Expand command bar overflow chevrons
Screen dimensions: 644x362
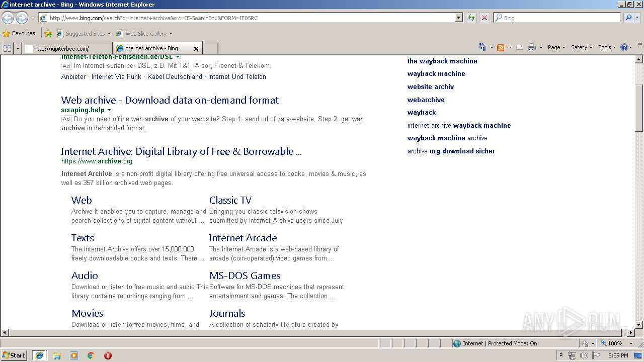(x=640, y=44)
